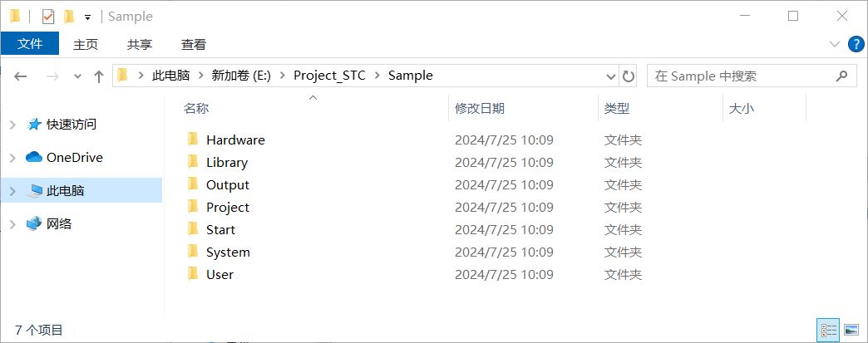
Task: Go up one level with up arrow
Action: click(99, 76)
